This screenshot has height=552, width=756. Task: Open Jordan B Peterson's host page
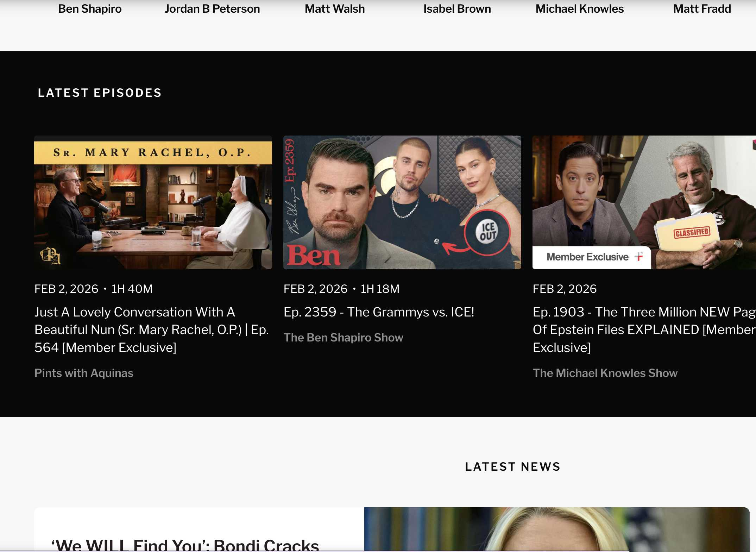click(212, 9)
